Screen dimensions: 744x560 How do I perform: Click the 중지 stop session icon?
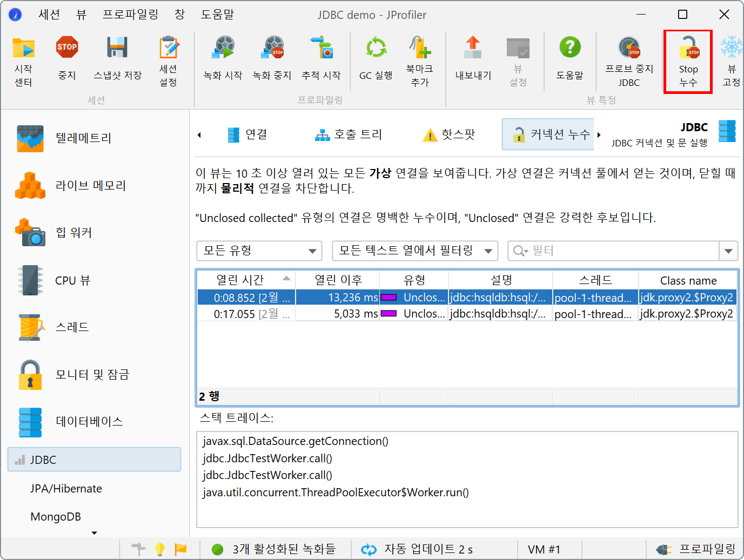(67, 59)
